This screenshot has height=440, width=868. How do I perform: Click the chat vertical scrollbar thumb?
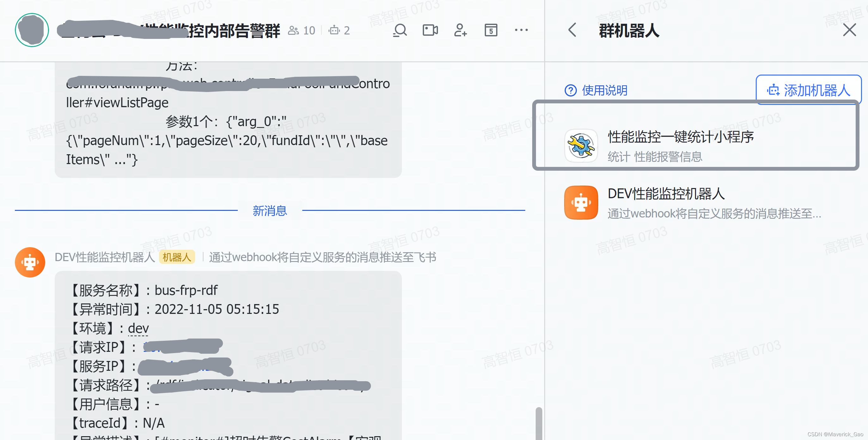click(x=539, y=423)
